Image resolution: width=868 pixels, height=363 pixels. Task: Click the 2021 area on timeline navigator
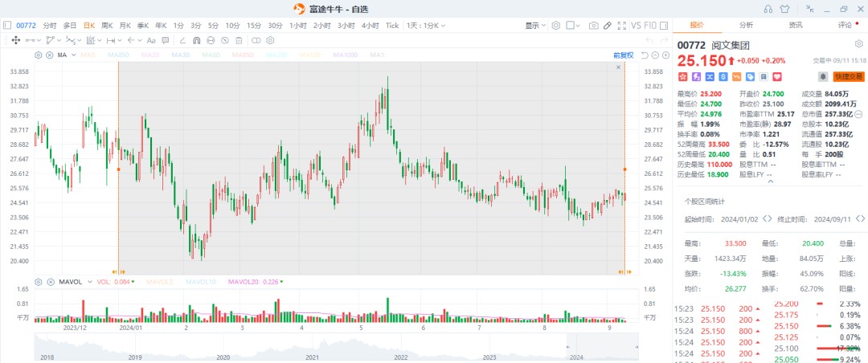312,357
